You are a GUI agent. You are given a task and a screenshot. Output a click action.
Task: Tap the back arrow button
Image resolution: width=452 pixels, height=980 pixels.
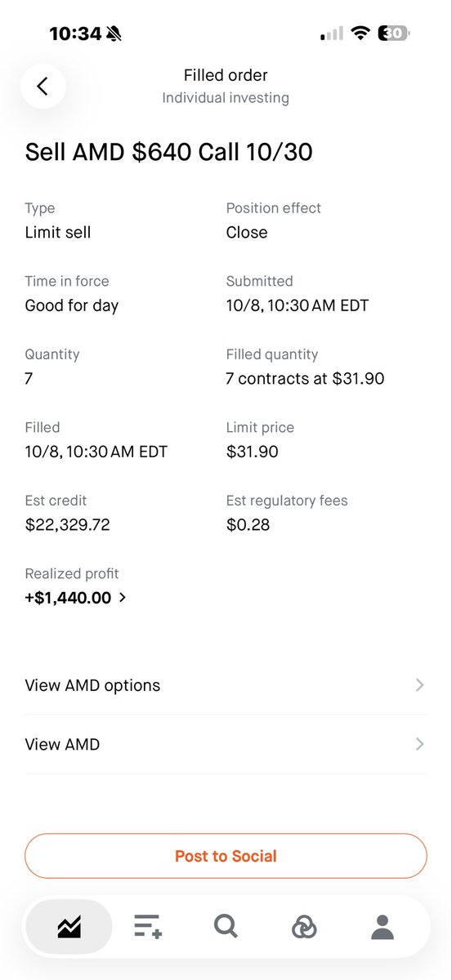click(43, 86)
